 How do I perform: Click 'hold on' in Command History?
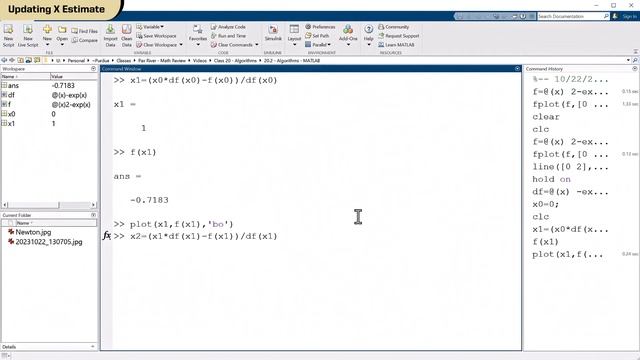(x=551, y=179)
